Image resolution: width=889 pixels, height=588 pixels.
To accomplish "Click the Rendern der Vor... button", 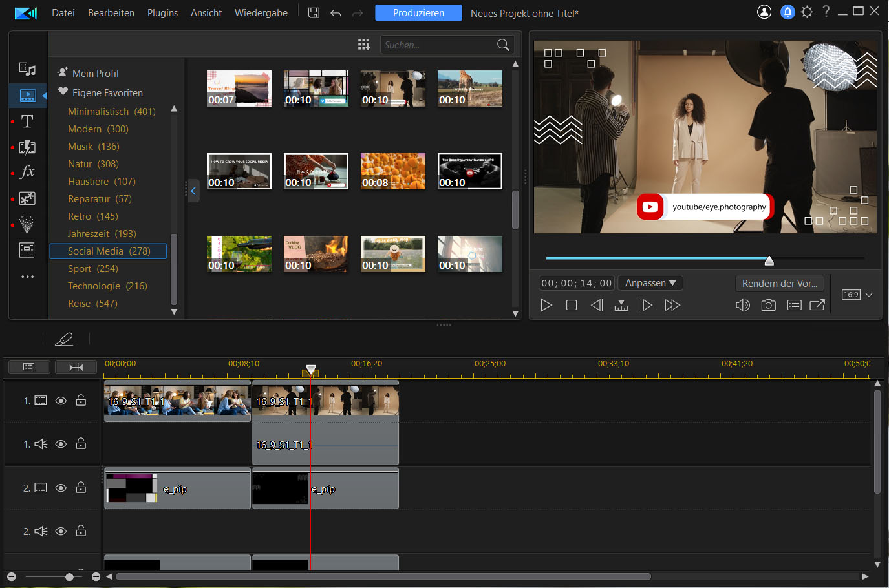I will pyautogui.click(x=779, y=283).
